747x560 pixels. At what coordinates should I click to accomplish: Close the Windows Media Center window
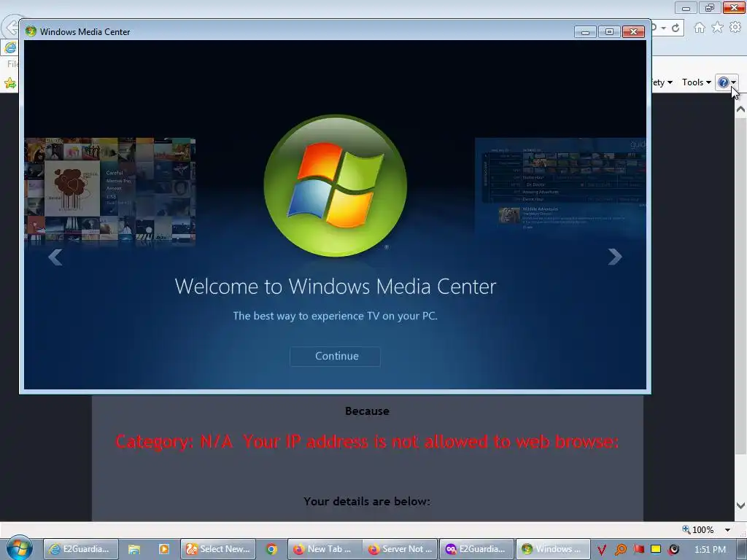[634, 32]
